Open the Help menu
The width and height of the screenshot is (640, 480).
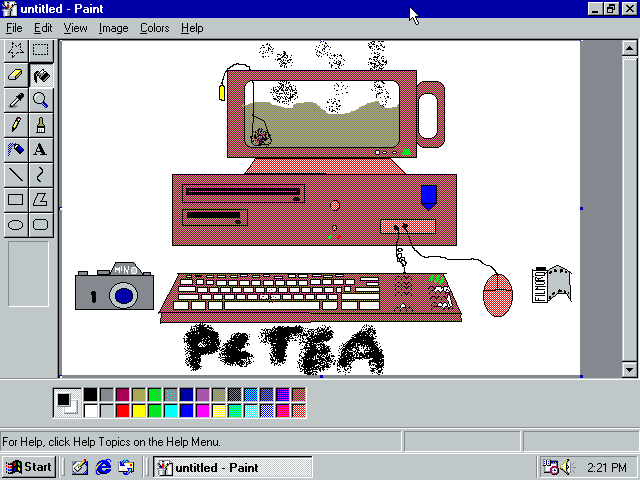click(192, 28)
